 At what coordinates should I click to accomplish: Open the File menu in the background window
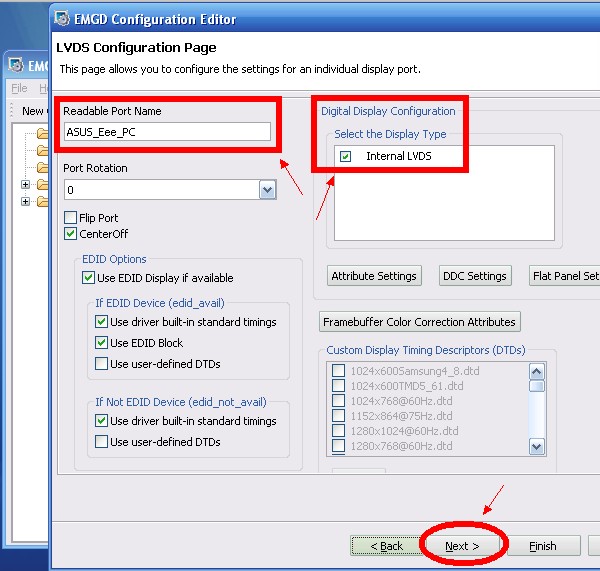[19, 89]
